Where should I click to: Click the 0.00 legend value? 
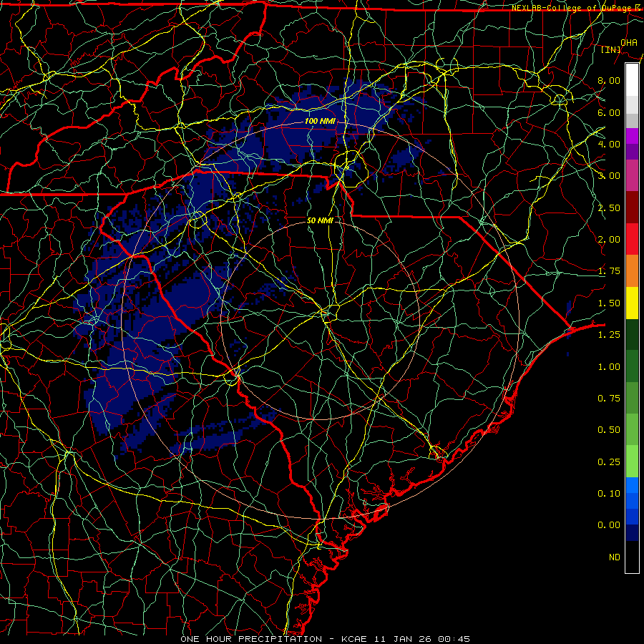609,525
